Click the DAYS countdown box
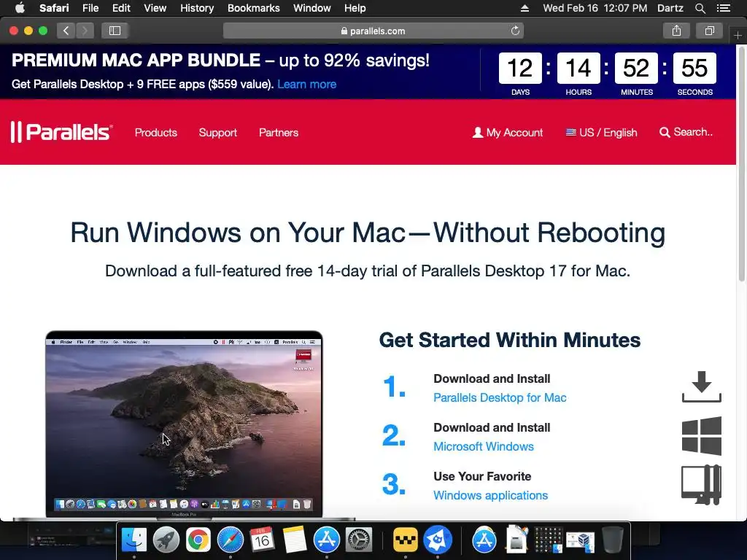The height and width of the screenshot is (560, 747). point(520,68)
